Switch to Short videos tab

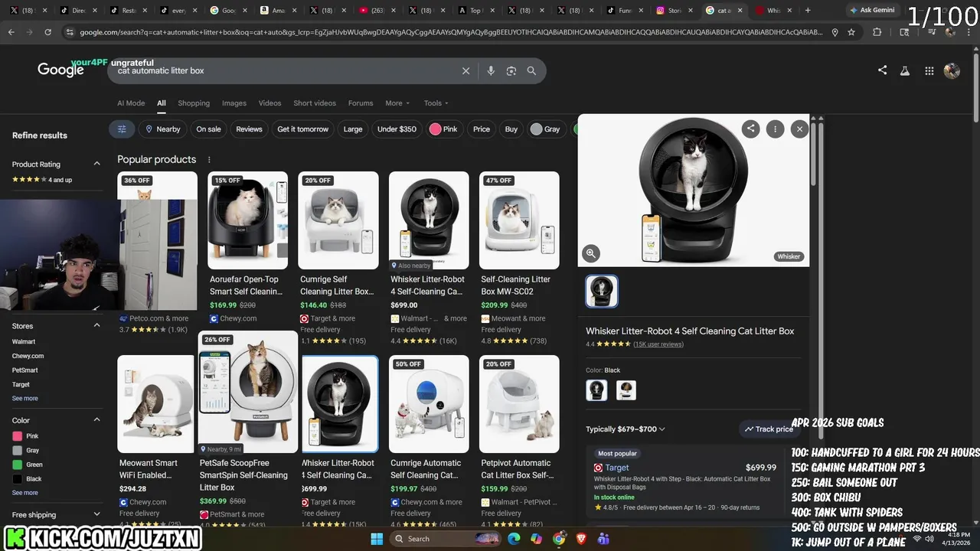click(x=315, y=103)
